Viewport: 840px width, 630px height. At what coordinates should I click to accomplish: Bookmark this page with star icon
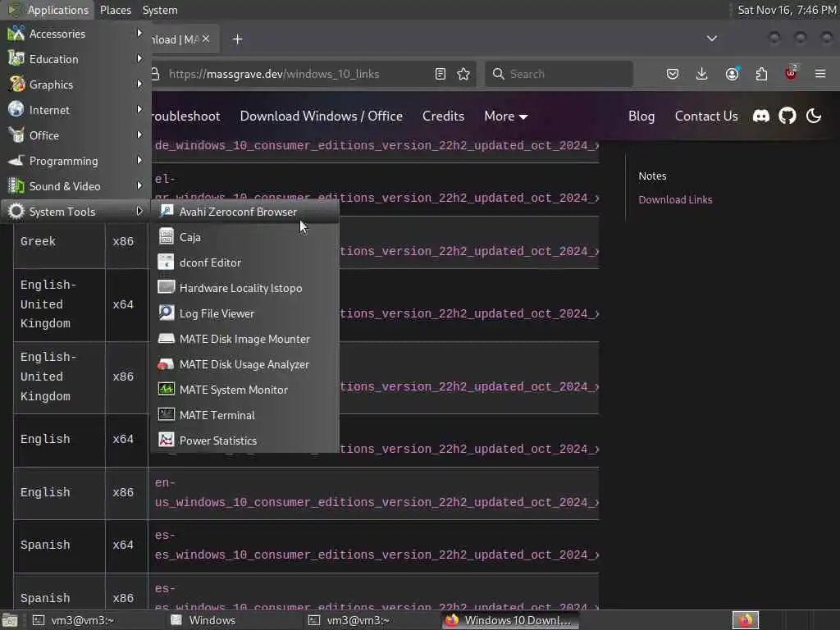(x=463, y=74)
